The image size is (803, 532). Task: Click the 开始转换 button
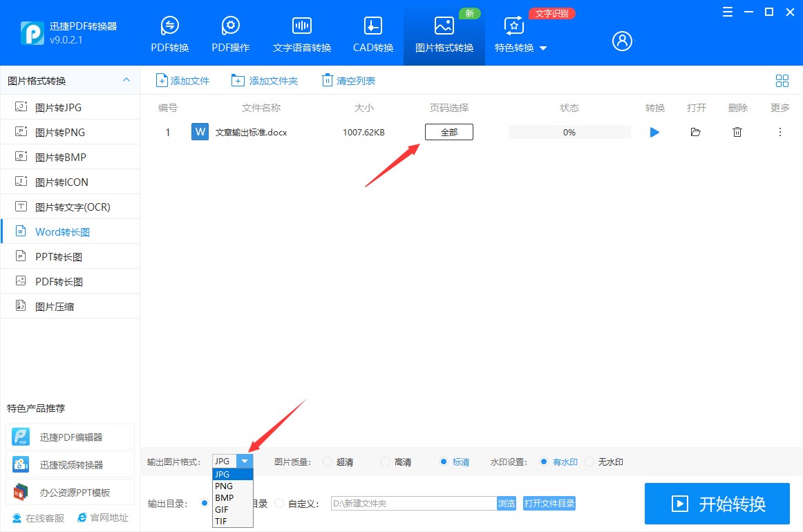(717, 504)
